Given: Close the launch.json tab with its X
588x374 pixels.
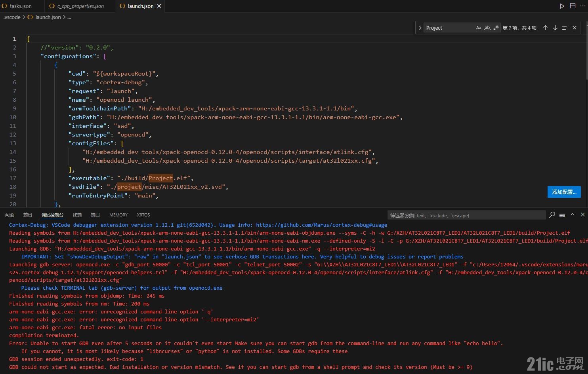Looking at the screenshot, I should 159,6.
